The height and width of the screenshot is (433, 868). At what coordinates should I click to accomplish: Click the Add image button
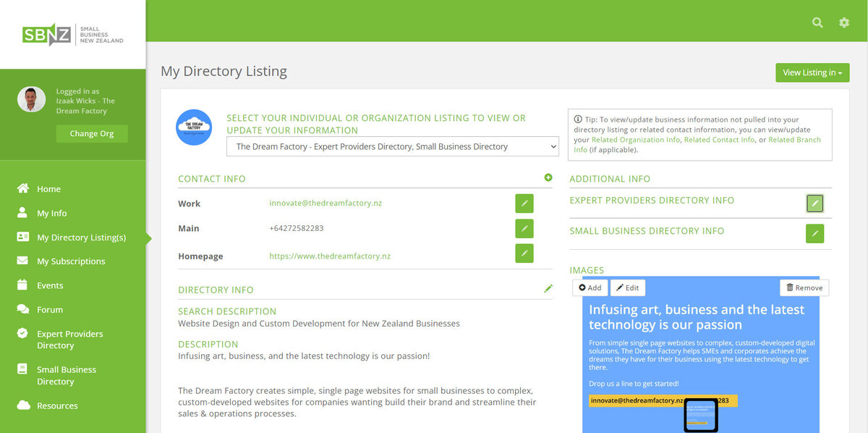tap(590, 287)
